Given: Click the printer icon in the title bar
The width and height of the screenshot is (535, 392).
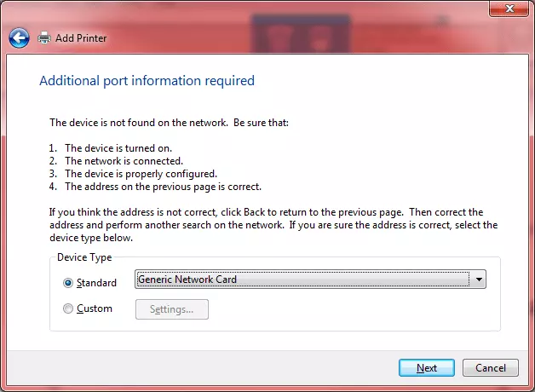Looking at the screenshot, I should click(44, 38).
